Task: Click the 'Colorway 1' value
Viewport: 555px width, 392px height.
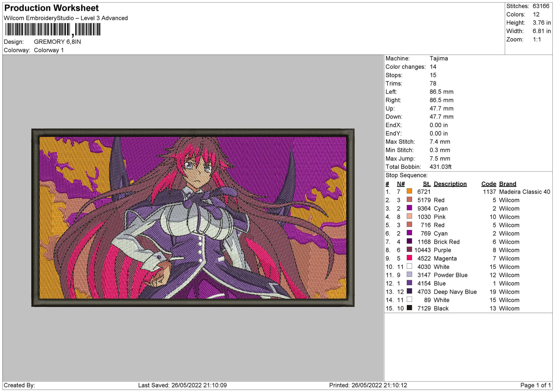Action: click(49, 50)
